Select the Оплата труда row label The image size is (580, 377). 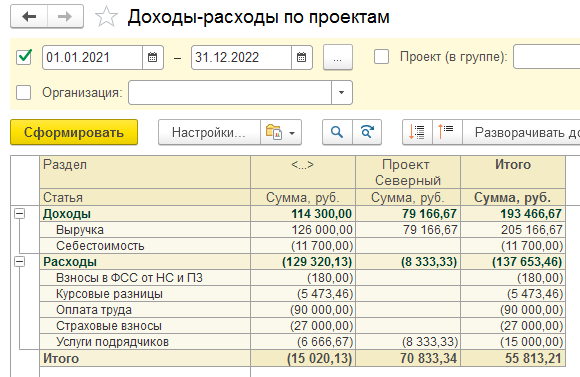tap(94, 310)
